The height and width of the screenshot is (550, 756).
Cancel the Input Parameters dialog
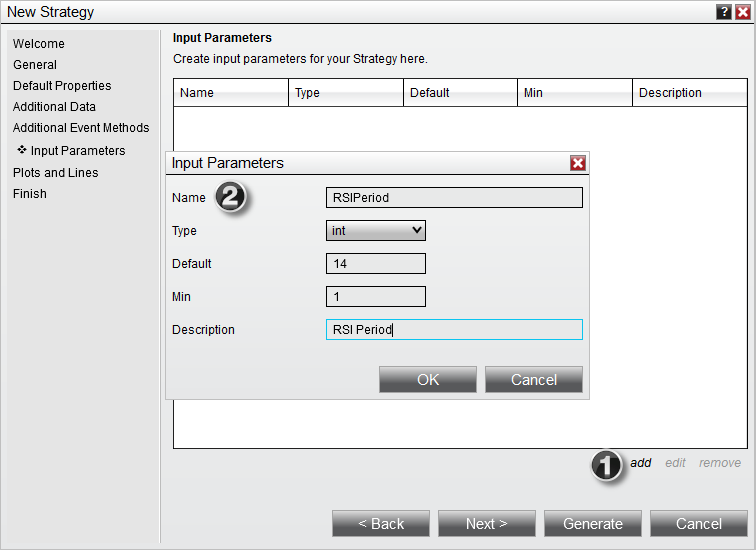click(x=534, y=379)
